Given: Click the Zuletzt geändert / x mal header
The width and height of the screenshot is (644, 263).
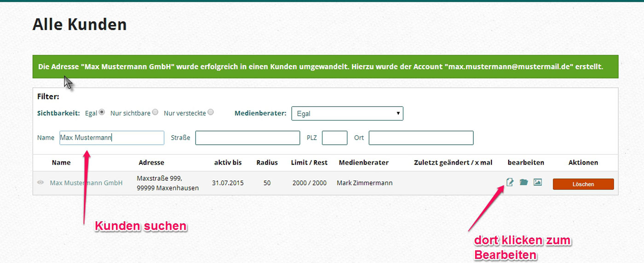Looking at the screenshot, I should pos(453,162).
